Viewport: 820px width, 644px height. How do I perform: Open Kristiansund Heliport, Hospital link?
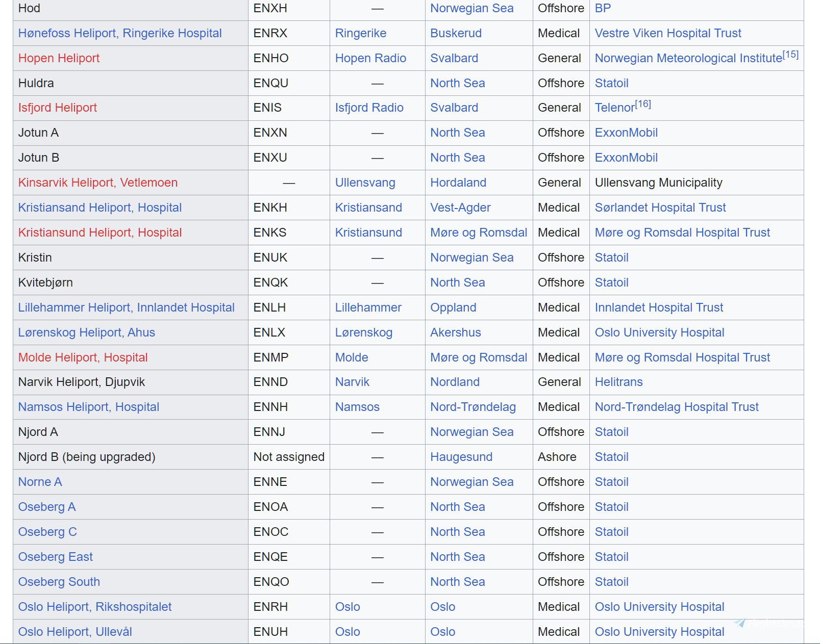point(100,233)
